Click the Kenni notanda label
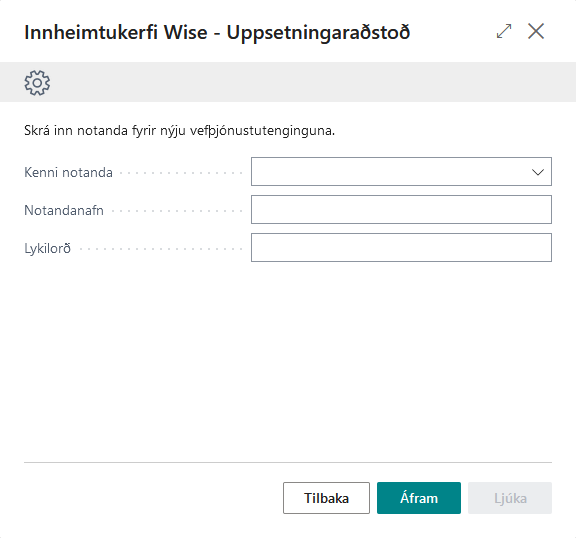Image resolution: width=576 pixels, height=538 pixels. 68,172
